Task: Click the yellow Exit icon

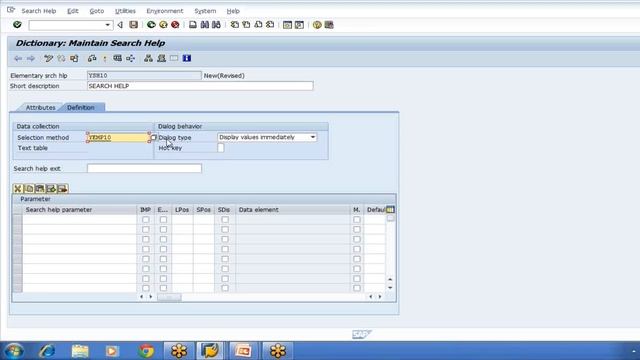Action: point(163,25)
